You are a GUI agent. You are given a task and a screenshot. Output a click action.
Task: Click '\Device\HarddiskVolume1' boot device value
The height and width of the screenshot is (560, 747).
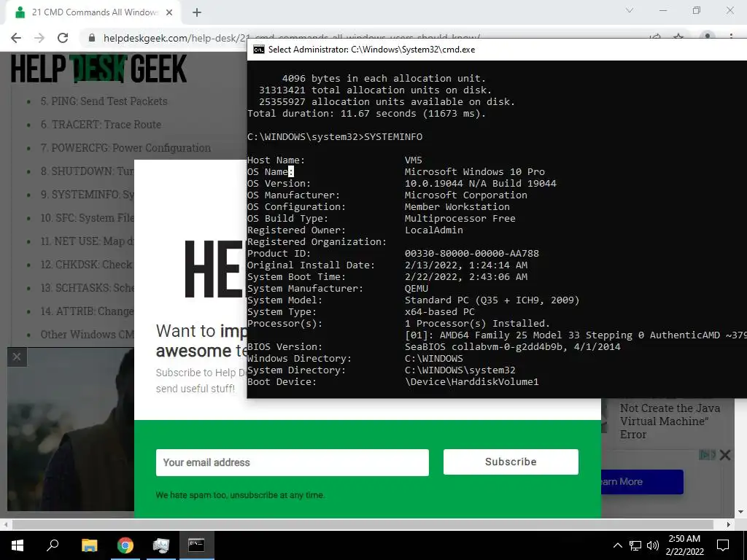click(472, 382)
